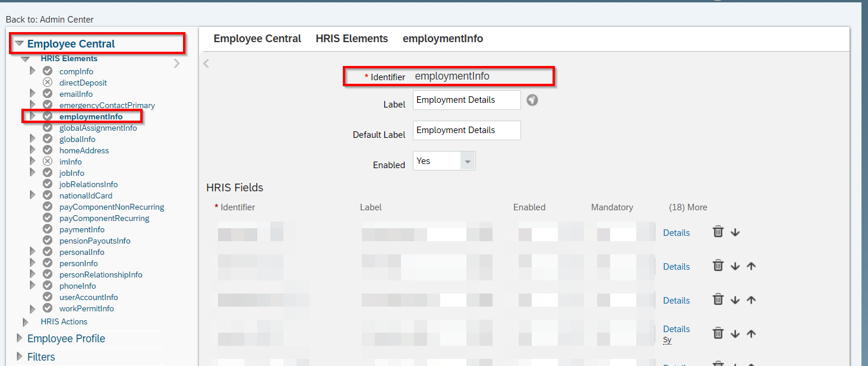The height and width of the screenshot is (366, 868).
Task: Click the check icon next to payComponentNonRecurring
Action: tap(48, 207)
